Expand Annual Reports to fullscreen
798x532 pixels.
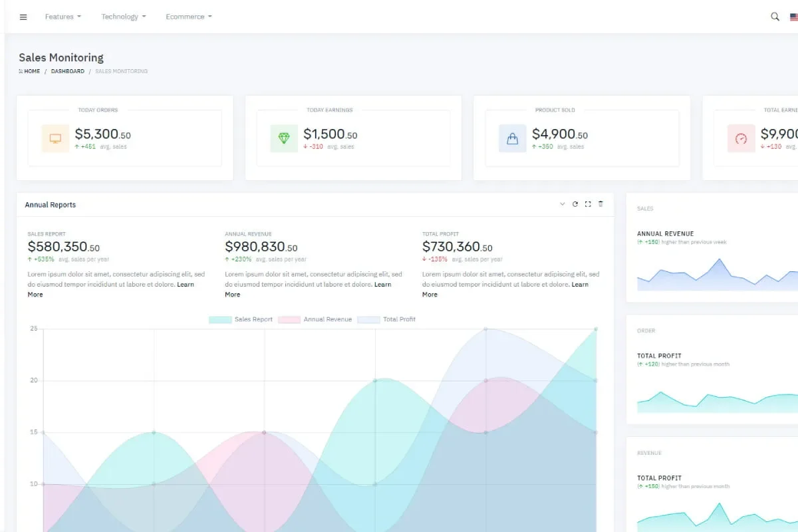click(x=588, y=204)
